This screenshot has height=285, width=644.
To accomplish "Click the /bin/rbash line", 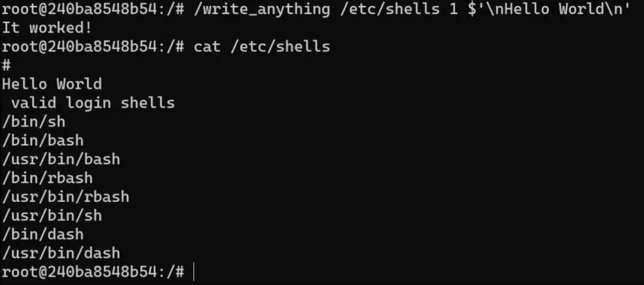I will tap(47, 178).
